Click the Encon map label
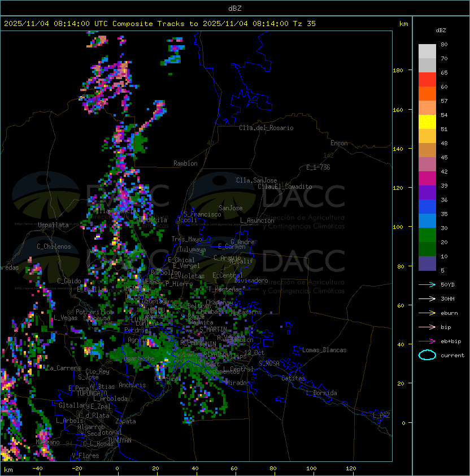This screenshot has width=470, height=476. [x=339, y=143]
